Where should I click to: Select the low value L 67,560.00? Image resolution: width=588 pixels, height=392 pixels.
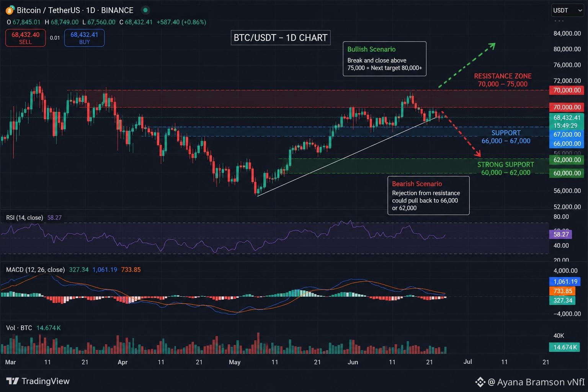pyautogui.click(x=99, y=22)
